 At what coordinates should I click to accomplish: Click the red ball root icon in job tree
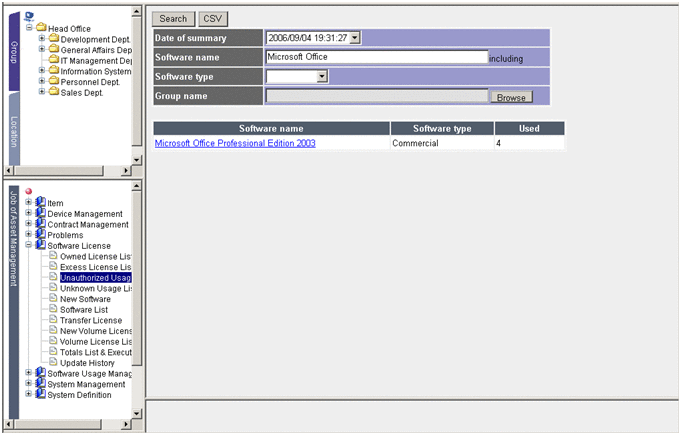point(29,191)
